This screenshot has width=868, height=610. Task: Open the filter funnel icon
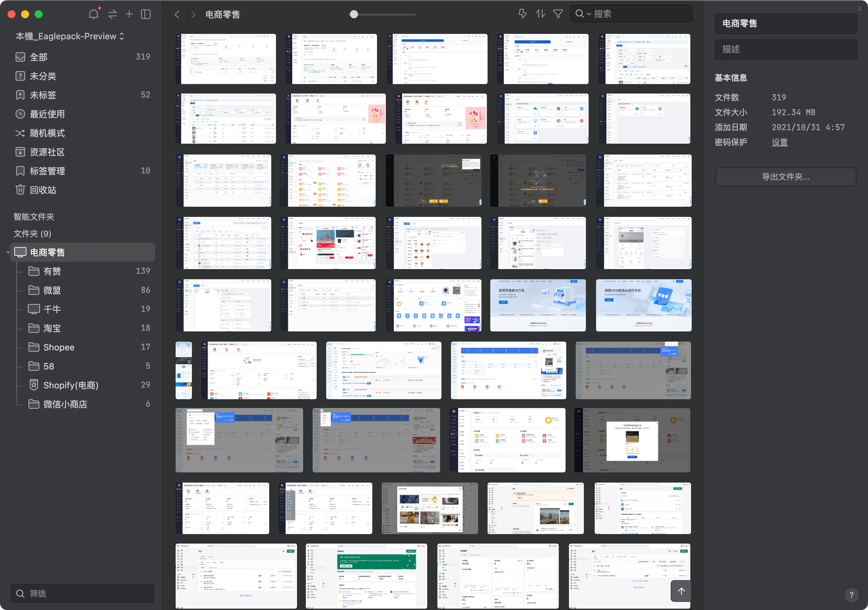pos(558,14)
